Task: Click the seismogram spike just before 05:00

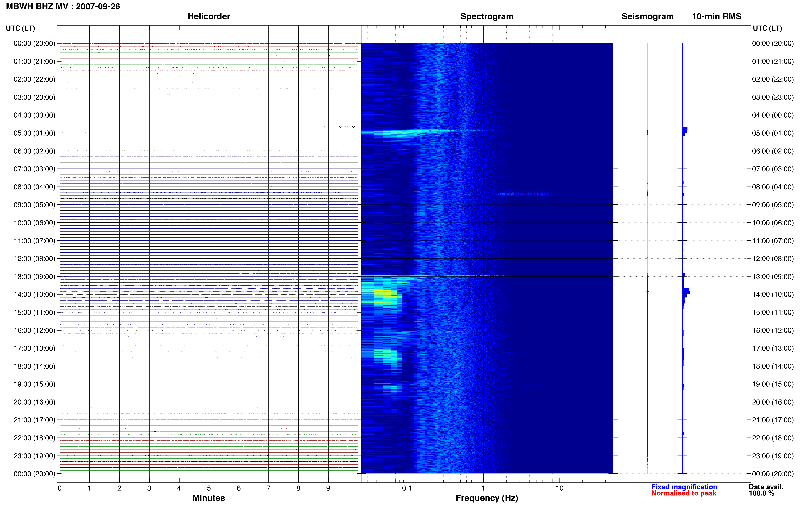Action: (648, 130)
